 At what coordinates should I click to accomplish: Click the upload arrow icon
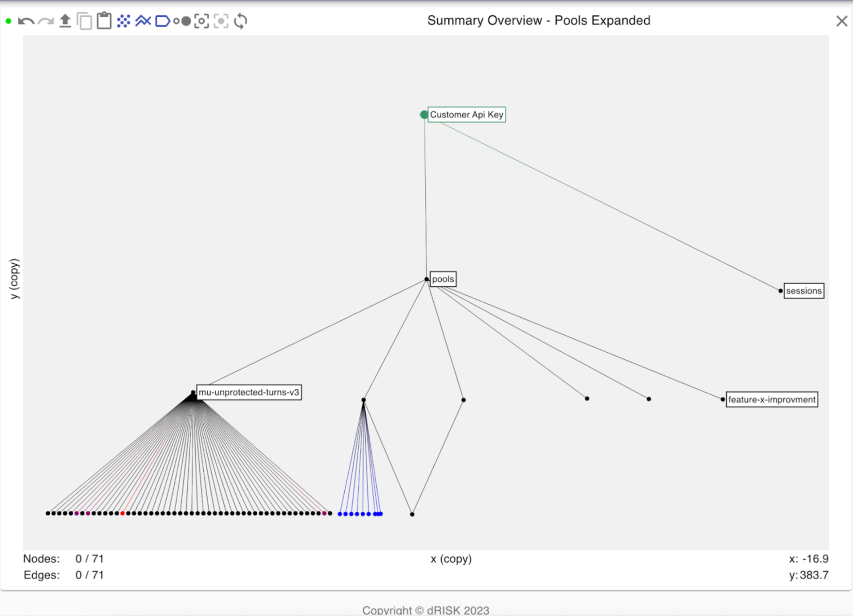point(65,21)
